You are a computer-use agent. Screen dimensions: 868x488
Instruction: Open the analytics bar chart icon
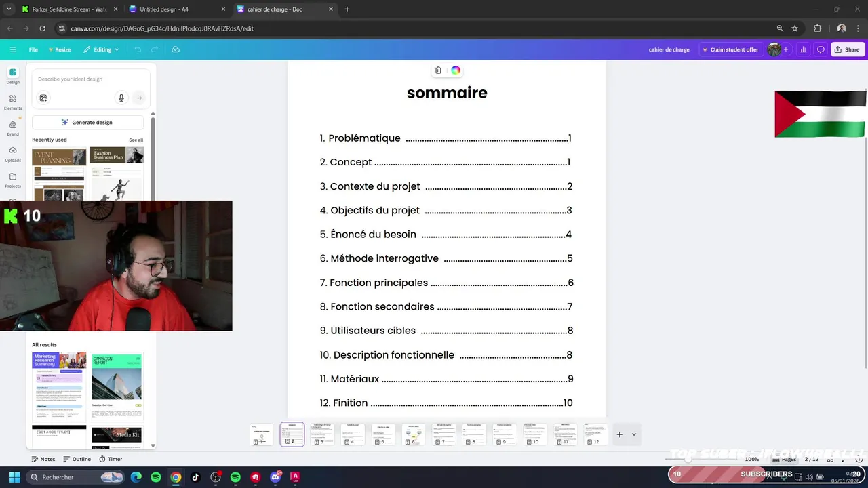pos(803,49)
